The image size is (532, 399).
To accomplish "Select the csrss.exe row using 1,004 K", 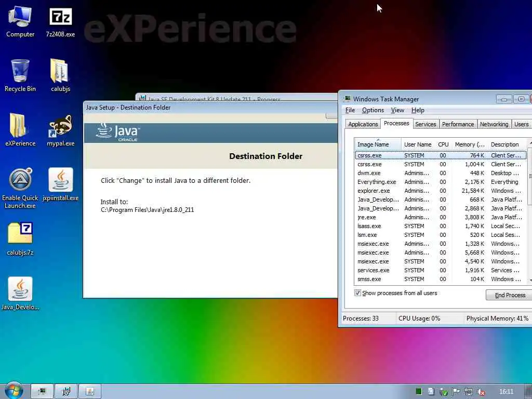I will click(x=441, y=164).
